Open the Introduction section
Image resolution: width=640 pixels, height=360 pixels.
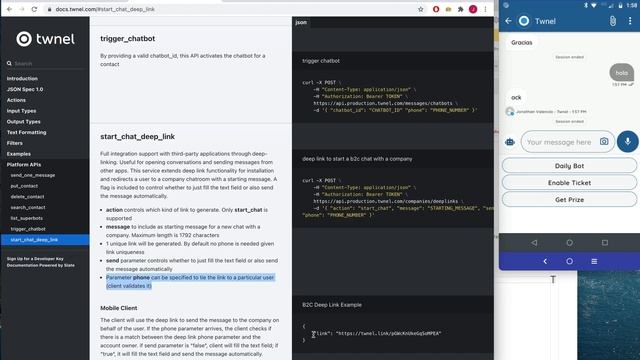click(22, 78)
